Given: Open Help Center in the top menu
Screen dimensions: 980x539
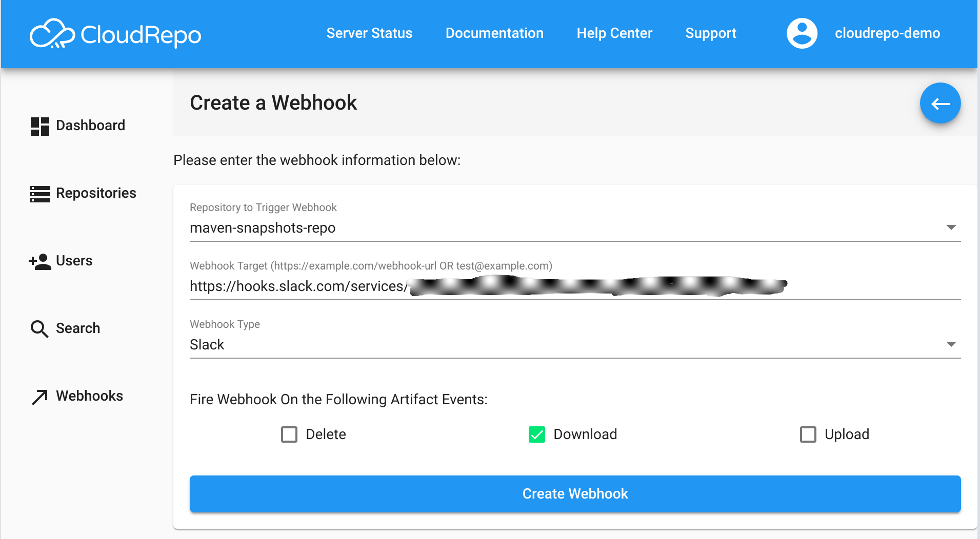Looking at the screenshot, I should (614, 33).
